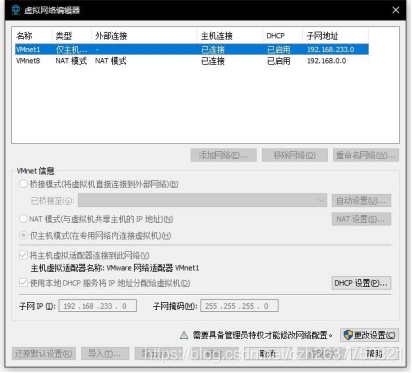Toggle 使用本地 DHCP 服务 checkbox
412x373 pixels.
23,283
